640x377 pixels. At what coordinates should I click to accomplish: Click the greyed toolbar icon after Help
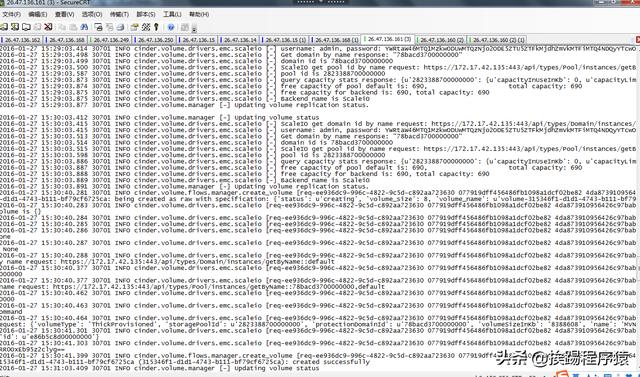point(184,27)
